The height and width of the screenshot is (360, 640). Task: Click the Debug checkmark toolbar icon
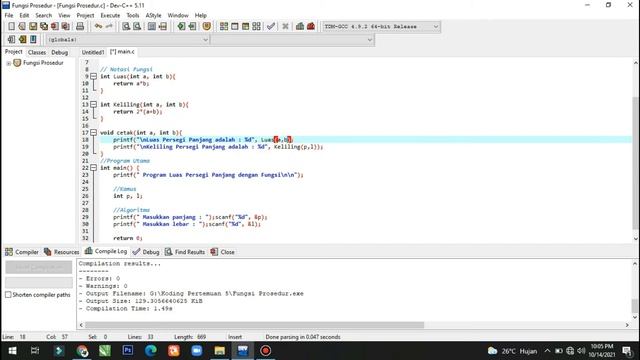271,26
